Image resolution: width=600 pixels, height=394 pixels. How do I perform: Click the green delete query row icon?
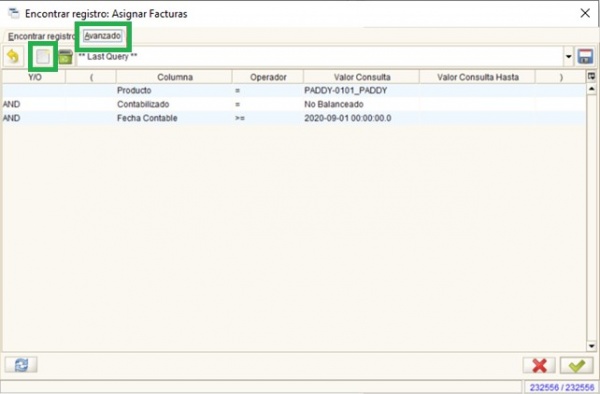(65, 57)
